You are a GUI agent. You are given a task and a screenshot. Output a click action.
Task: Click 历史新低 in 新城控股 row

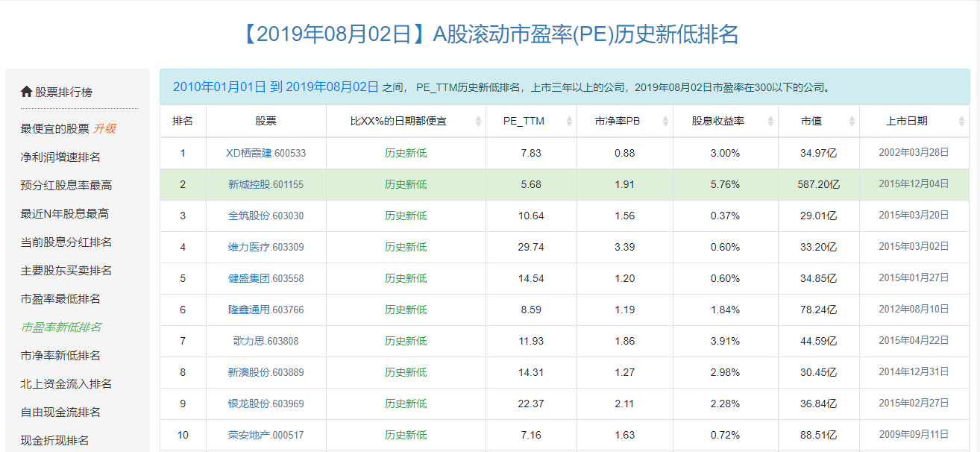click(x=406, y=184)
